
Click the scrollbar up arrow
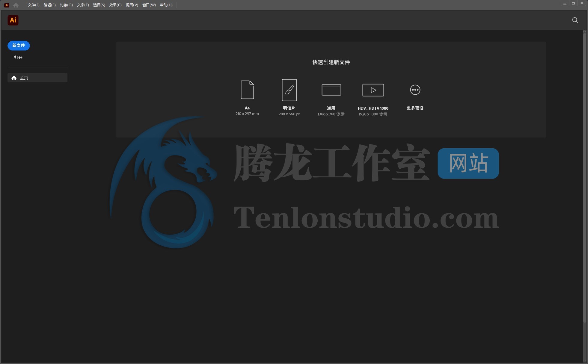coord(584,31)
